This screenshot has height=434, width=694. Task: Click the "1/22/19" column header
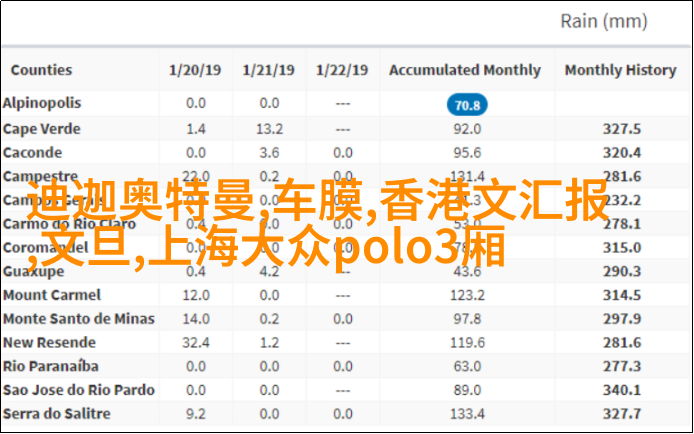click(x=342, y=70)
